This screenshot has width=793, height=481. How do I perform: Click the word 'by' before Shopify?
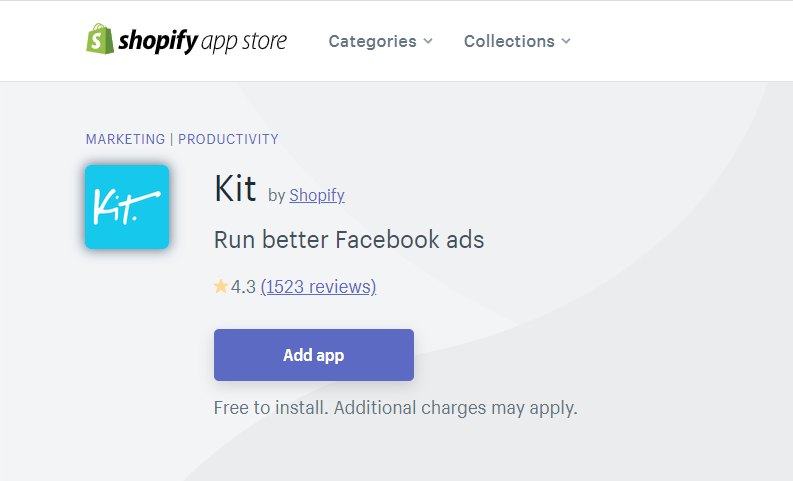coord(277,196)
